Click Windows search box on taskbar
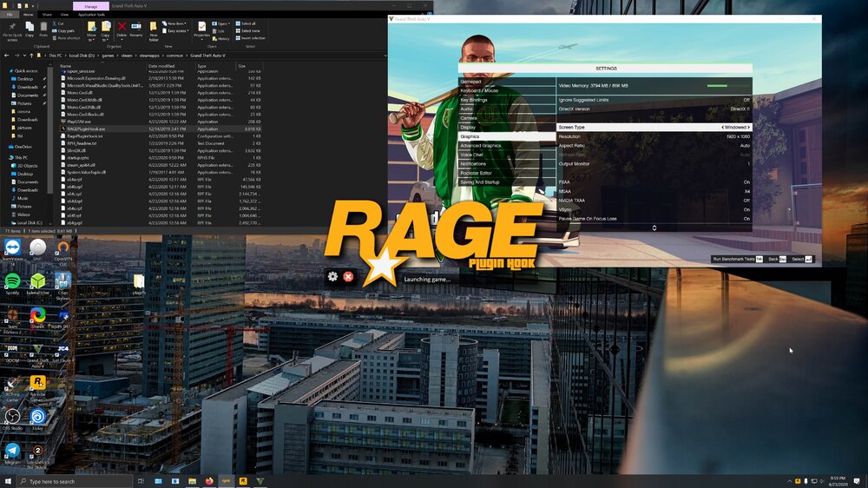 pyautogui.click(x=75, y=481)
